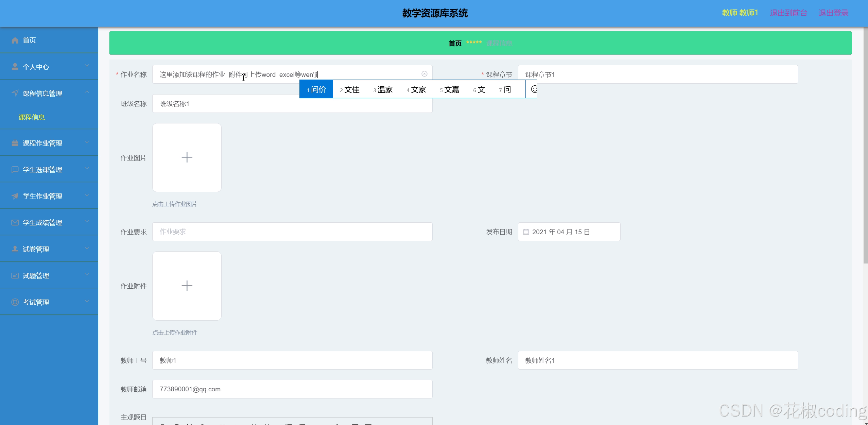The image size is (868, 425).
Task: Click the document icon for 试题管理
Action: (x=15, y=275)
